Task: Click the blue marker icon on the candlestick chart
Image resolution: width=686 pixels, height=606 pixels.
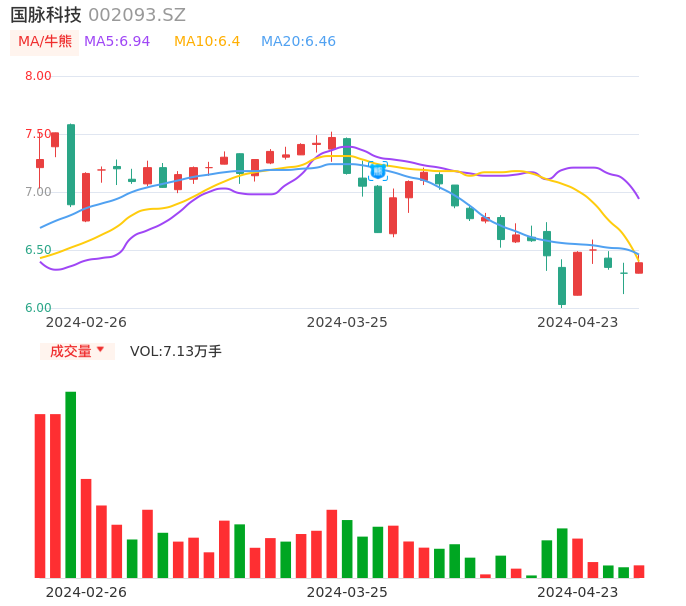Action: click(378, 171)
